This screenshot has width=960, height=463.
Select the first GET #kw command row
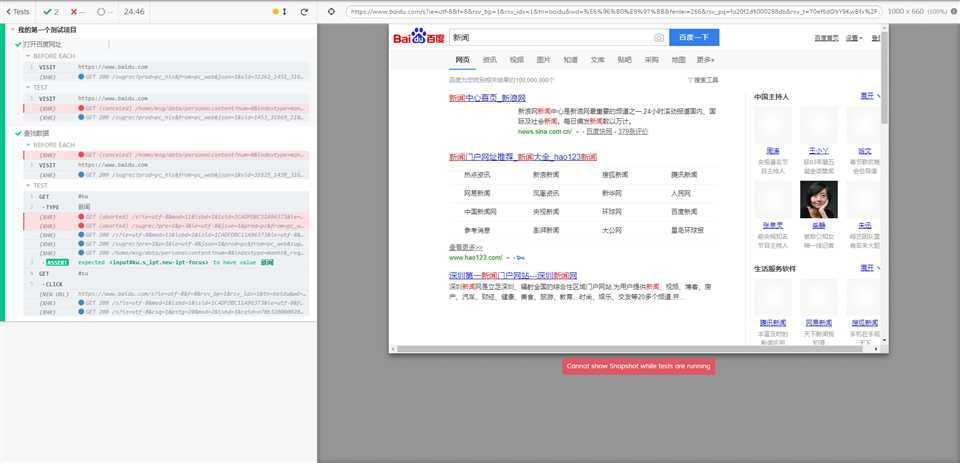coord(166,197)
